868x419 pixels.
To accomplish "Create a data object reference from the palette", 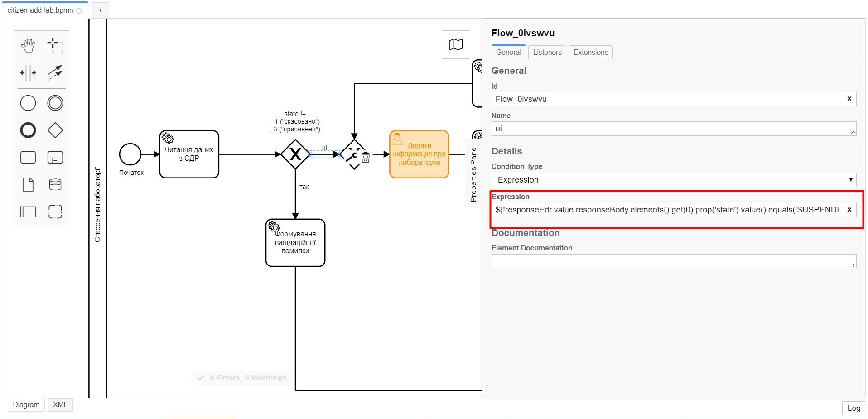I will coord(28,185).
